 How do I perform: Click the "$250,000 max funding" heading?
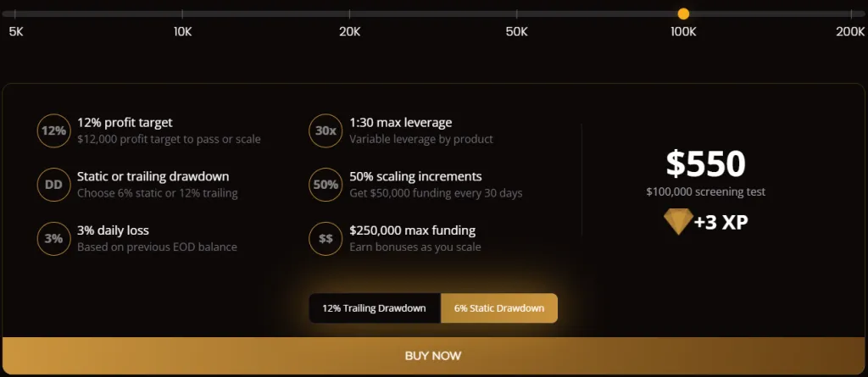[x=412, y=230]
